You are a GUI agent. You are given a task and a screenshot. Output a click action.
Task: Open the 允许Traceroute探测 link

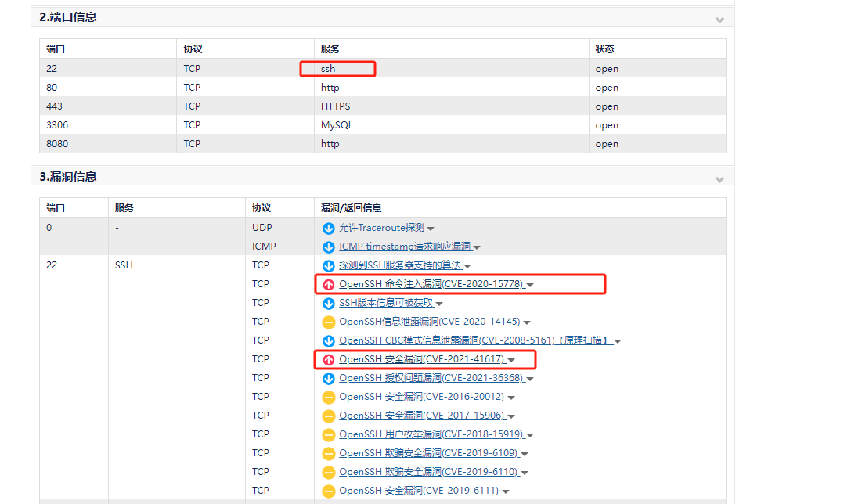381,228
